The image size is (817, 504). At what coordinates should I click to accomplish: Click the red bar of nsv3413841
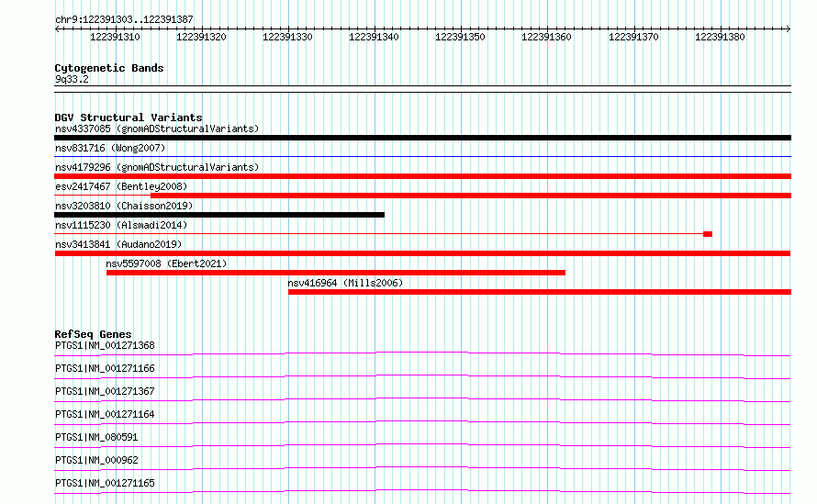click(422, 253)
